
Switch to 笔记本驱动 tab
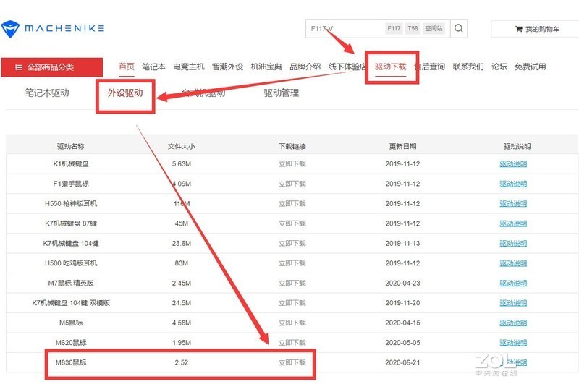pos(47,93)
